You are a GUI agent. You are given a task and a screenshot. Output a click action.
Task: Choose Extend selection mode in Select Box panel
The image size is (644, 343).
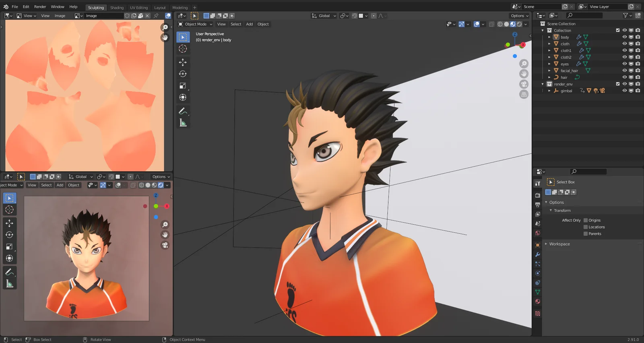tap(555, 192)
